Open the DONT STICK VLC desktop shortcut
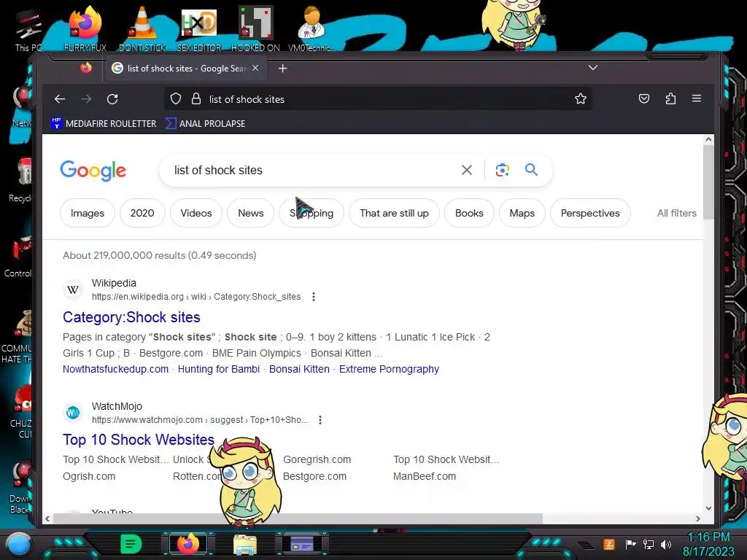This screenshot has width=747, height=560. pos(142,28)
